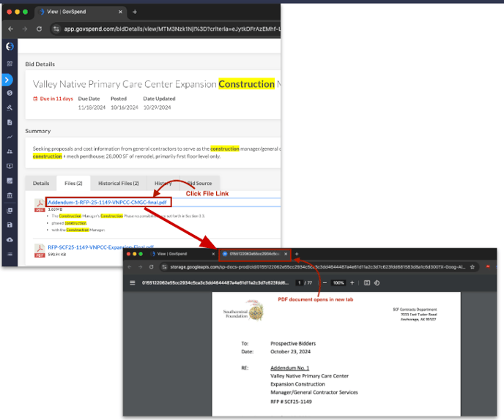Click 'Addendum No. 1' text in PDF
Image resolution: width=504 pixels, height=420 pixels.
(x=289, y=368)
